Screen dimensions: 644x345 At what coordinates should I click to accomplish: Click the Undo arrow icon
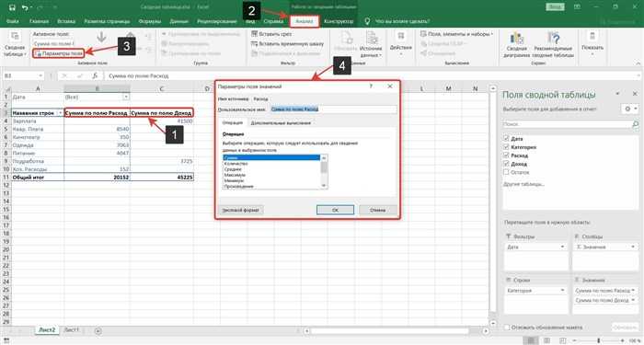click(25, 7)
